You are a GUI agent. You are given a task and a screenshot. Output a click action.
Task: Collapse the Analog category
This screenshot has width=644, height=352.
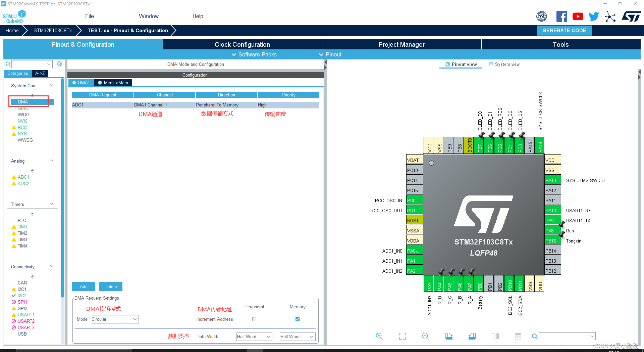point(52,161)
